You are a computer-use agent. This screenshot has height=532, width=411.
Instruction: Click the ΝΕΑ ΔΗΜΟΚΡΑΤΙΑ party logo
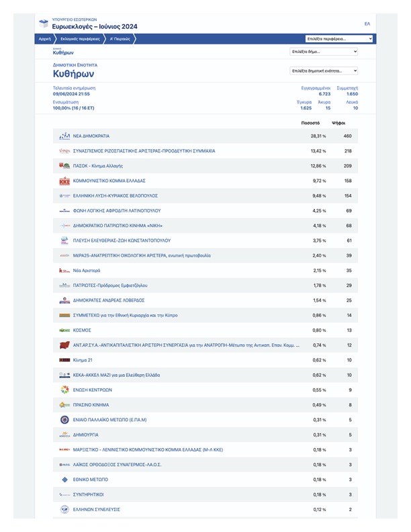[x=64, y=136]
